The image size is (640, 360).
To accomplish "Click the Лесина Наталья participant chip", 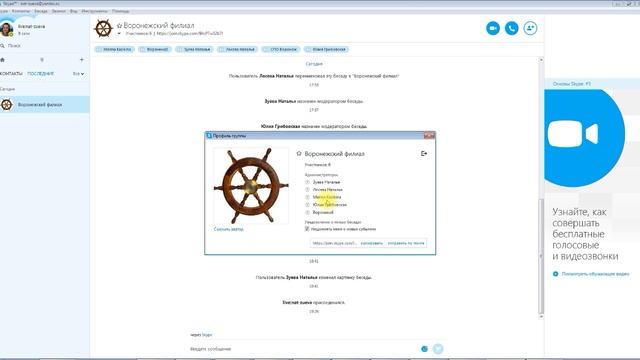I will point(238,49).
